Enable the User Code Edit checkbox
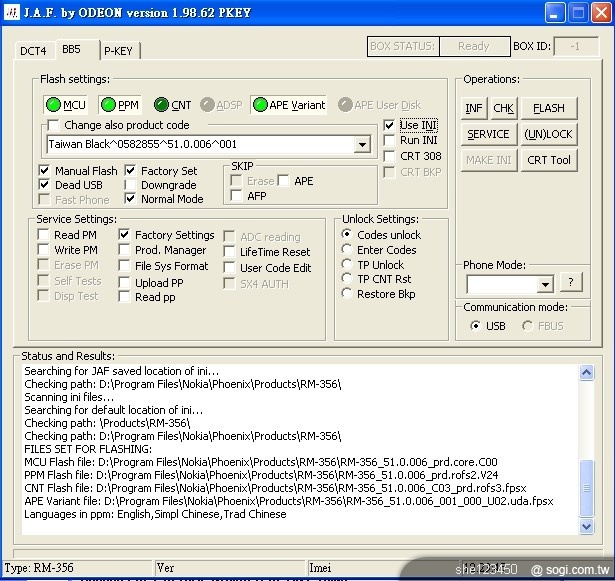Image resolution: width=615 pixels, height=581 pixels. pos(229,268)
